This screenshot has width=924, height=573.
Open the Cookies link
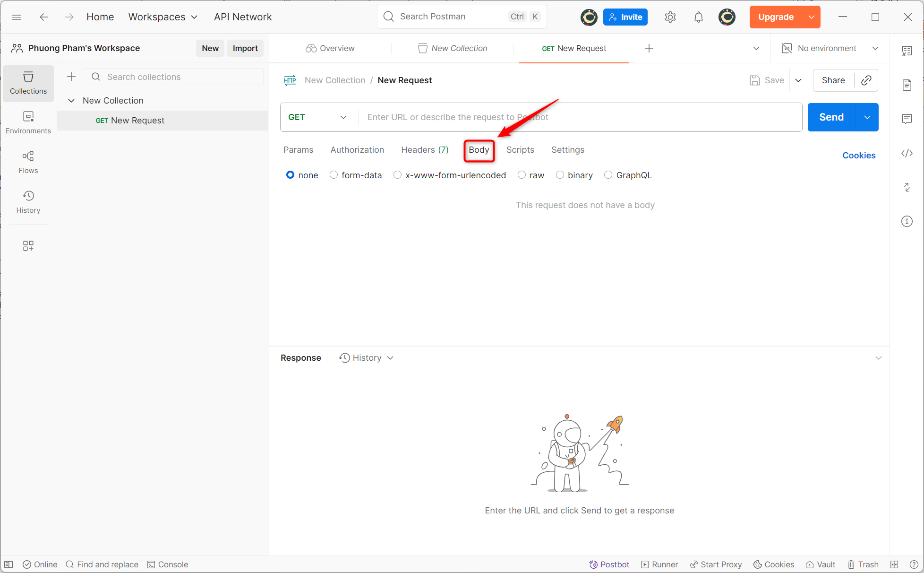[859, 155]
